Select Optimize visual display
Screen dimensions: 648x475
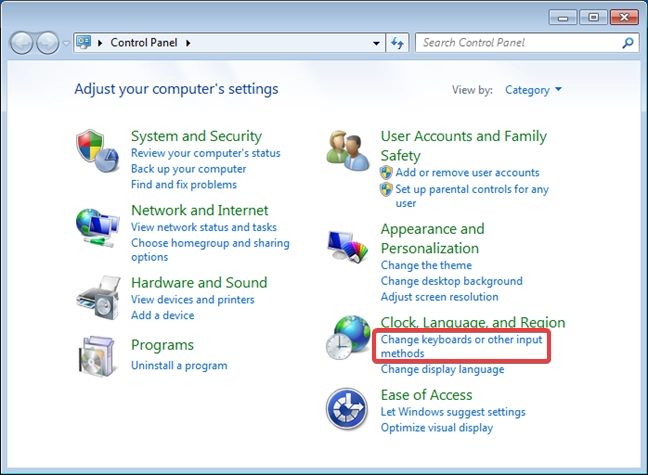(x=437, y=427)
